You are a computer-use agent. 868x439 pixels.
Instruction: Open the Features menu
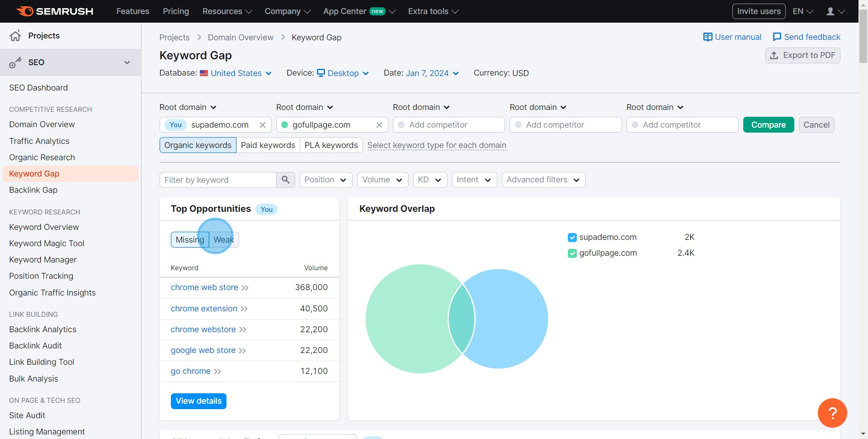[x=132, y=11]
